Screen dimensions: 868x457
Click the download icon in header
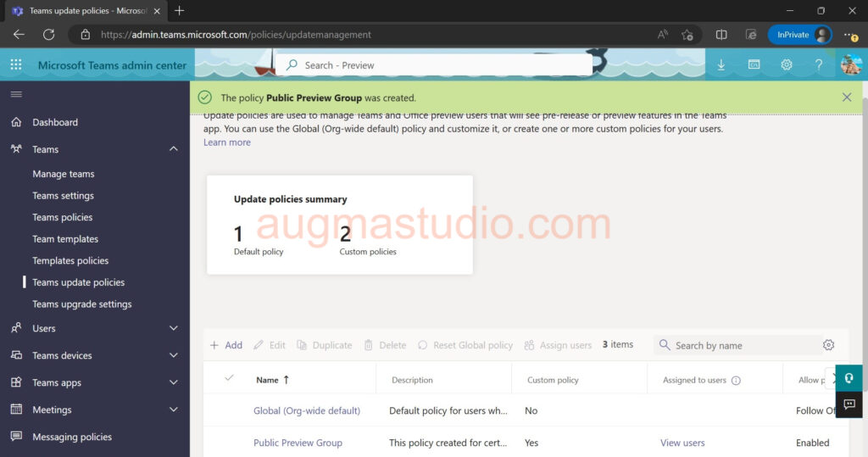pos(721,65)
